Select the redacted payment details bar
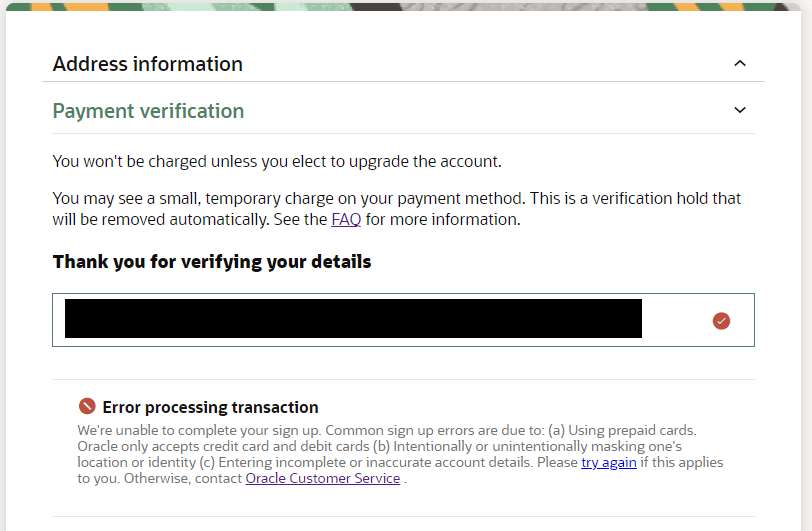The width and height of the screenshot is (812, 531). pos(353,319)
